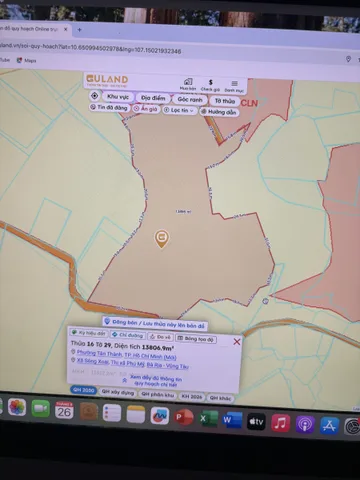360x480 pixels.
Task: Click the location pin before Xã Sông Xoài
Action: point(73,360)
